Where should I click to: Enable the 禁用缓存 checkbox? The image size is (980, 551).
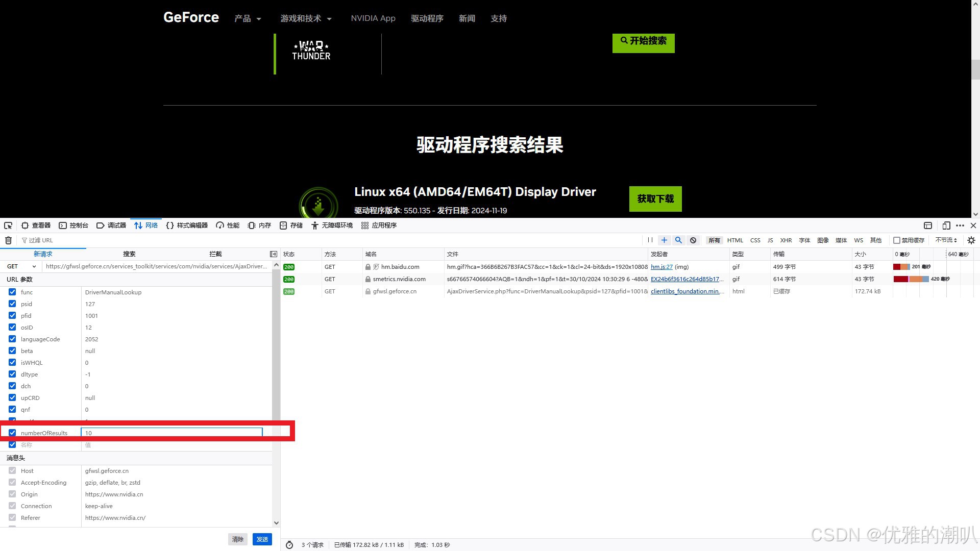897,240
